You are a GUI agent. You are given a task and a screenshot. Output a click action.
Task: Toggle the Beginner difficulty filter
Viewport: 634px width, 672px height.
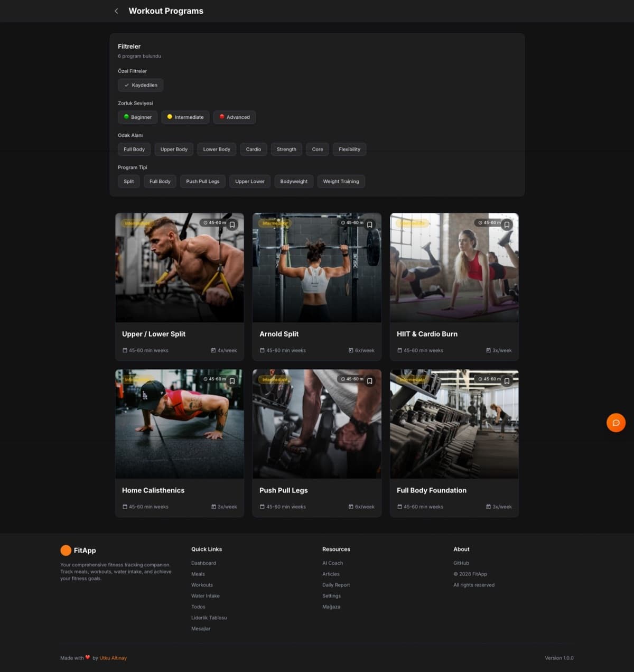click(x=137, y=117)
